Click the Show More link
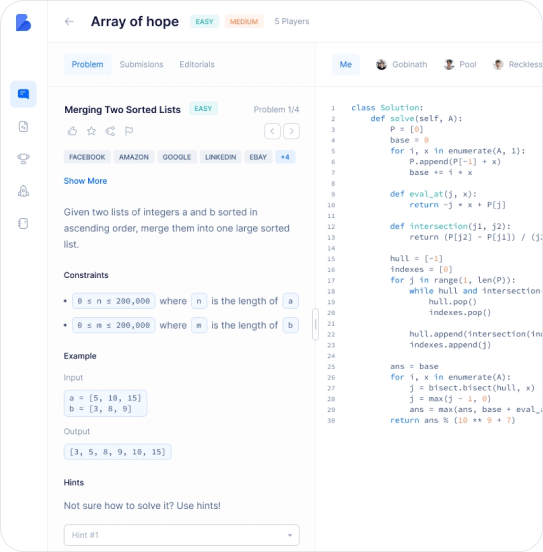 (85, 181)
